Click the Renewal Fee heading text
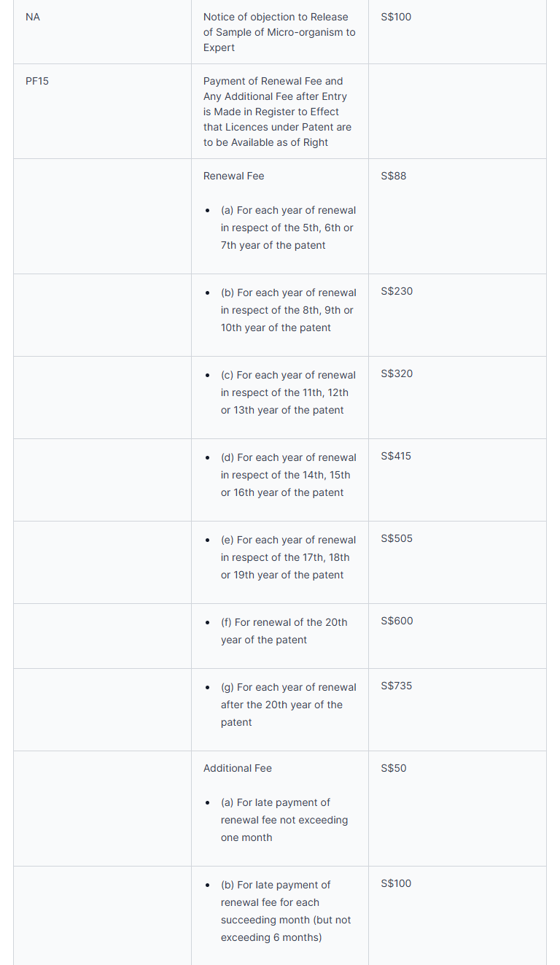560x965 pixels. coord(234,176)
